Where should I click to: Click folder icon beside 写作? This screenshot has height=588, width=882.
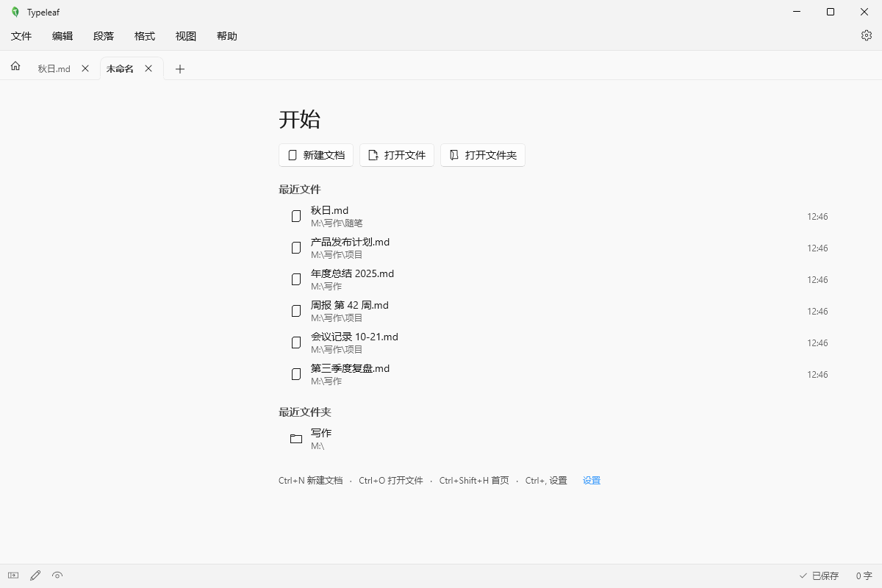[296, 439]
